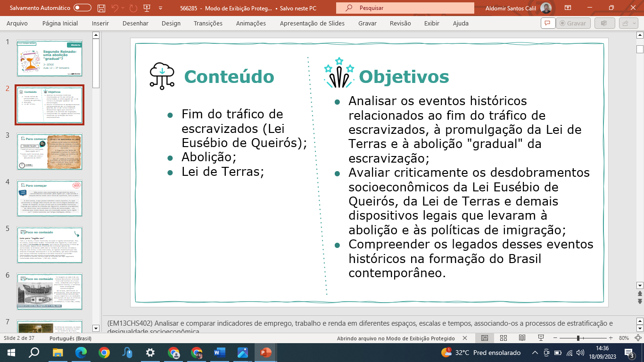Open the Transições tab
644x362 pixels.
(x=208, y=23)
